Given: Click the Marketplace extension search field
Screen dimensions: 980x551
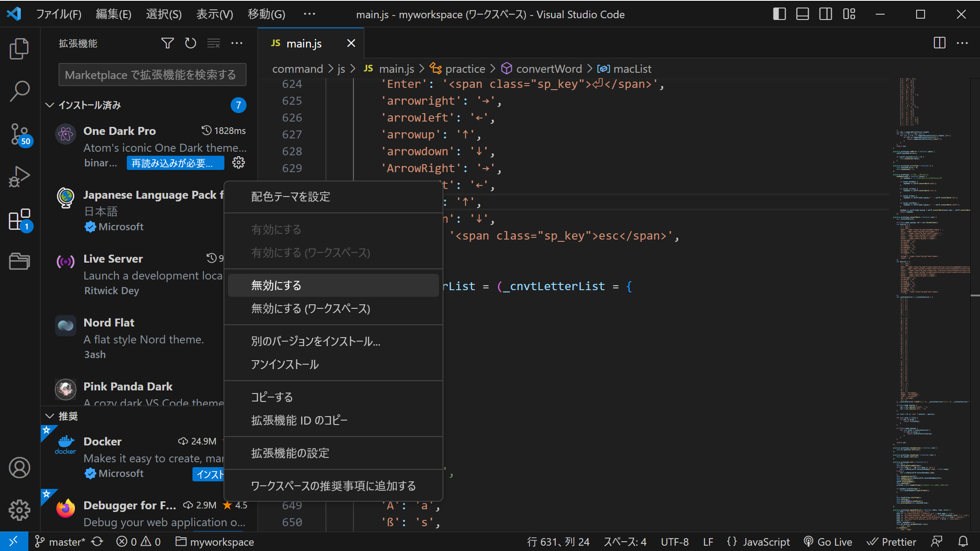Looking at the screenshot, I should tap(152, 75).
